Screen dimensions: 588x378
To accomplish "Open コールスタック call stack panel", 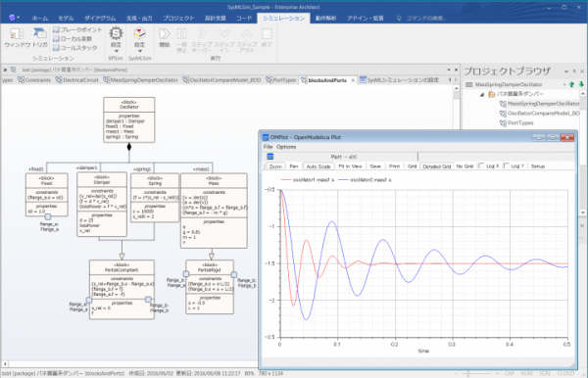I will click(75, 48).
